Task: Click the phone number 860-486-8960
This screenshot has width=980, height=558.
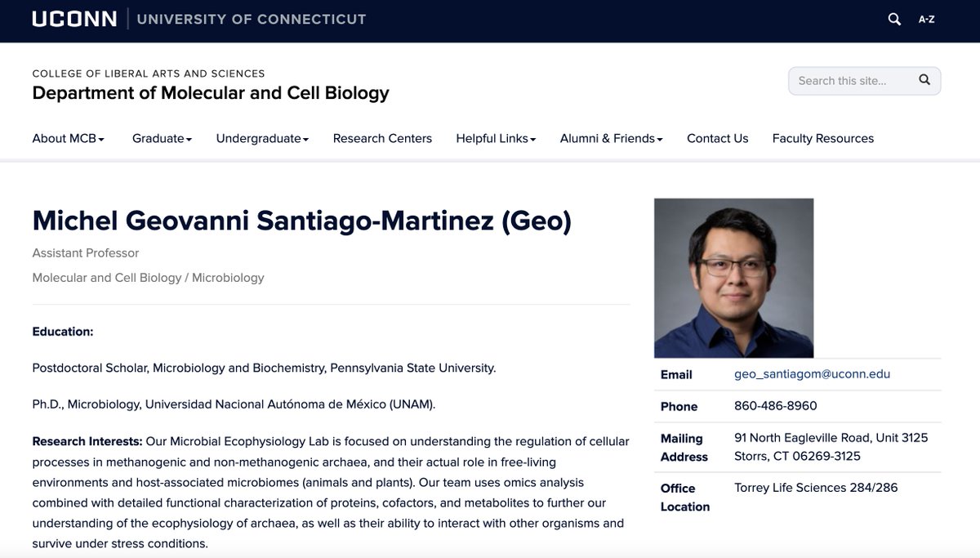Action: coord(775,406)
